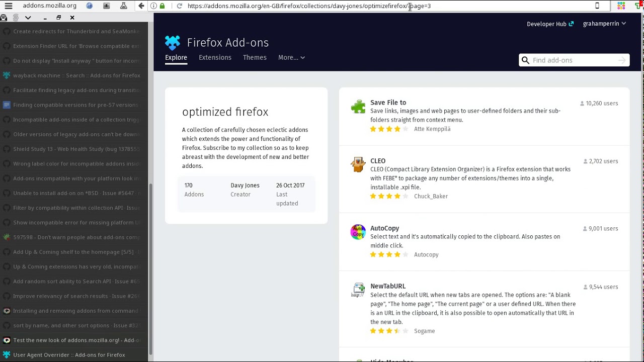Switch to 'Improve relevancy of search results' tab

click(73, 296)
